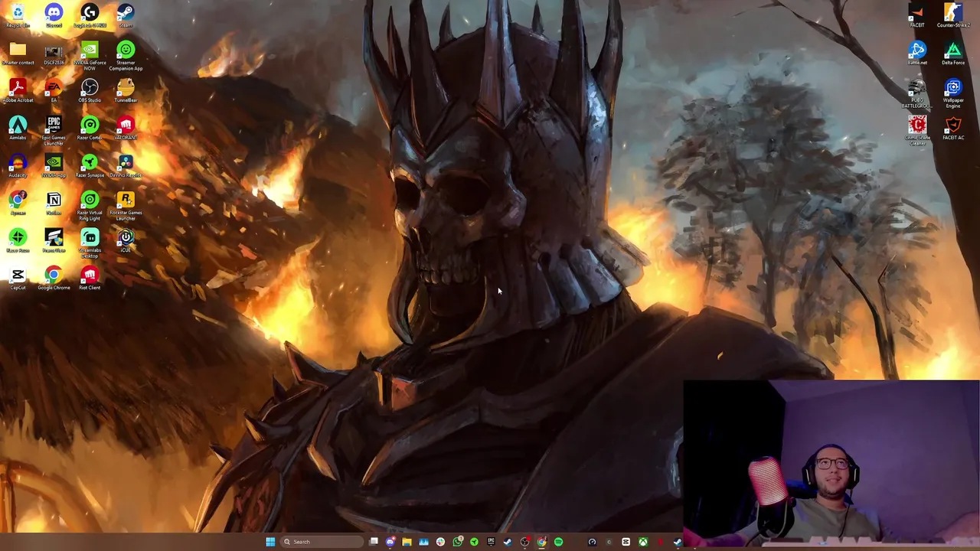Select the PUBG BATTLEGROUNDS desktop icon

point(916,93)
